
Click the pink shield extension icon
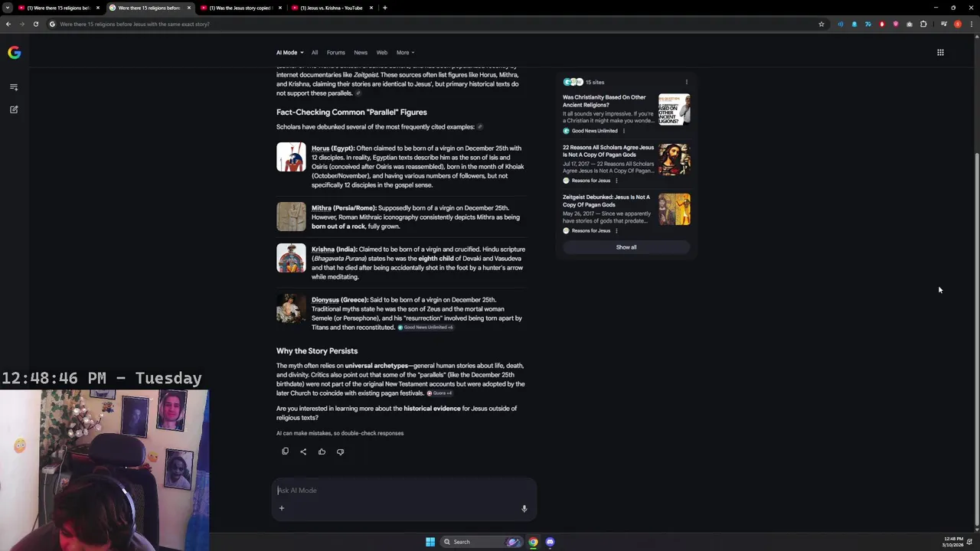[x=896, y=24]
